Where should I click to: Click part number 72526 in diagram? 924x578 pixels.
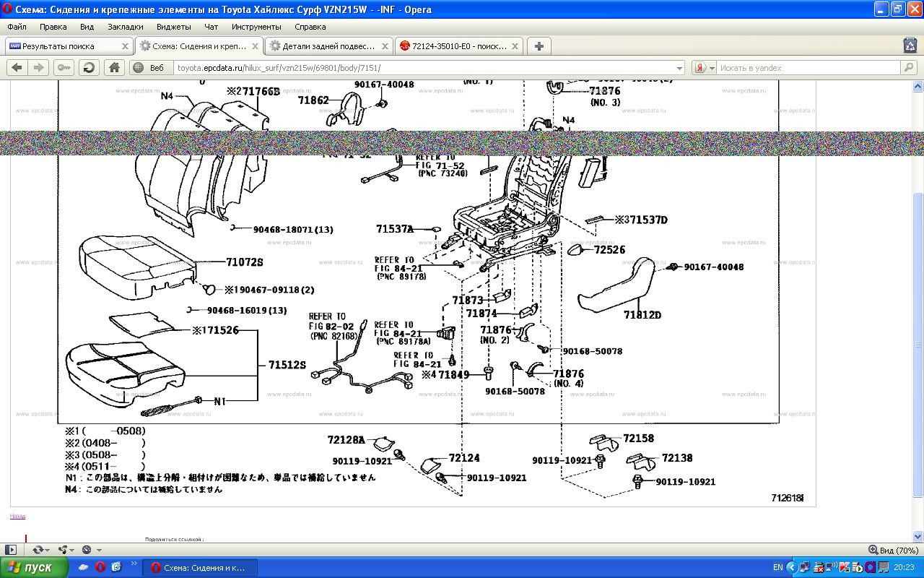pos(609,250)
